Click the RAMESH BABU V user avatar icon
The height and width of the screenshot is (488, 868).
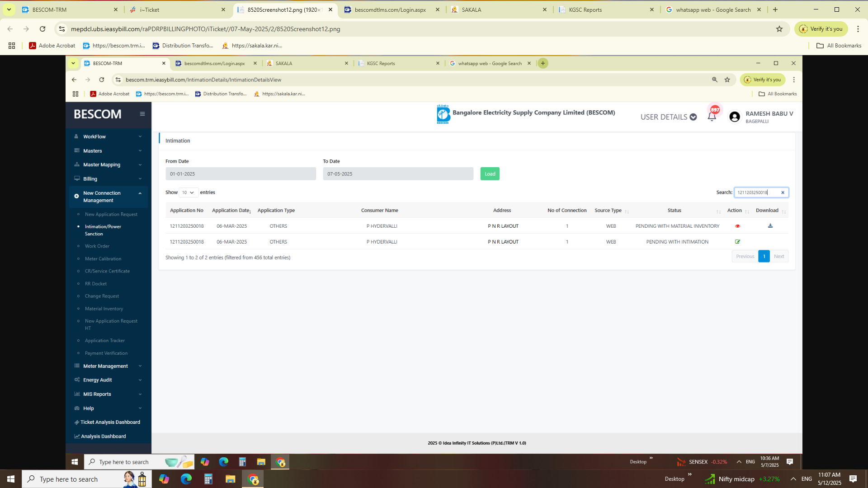coord(735,117)
